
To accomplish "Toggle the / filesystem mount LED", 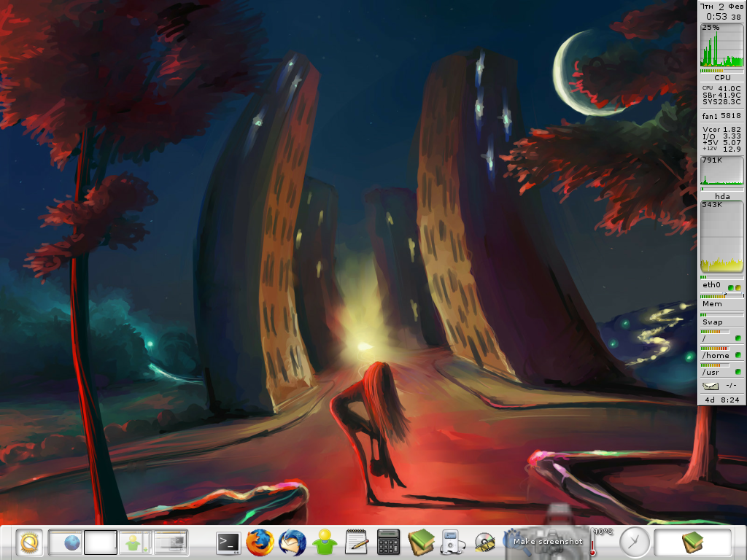I will point(738,338).
